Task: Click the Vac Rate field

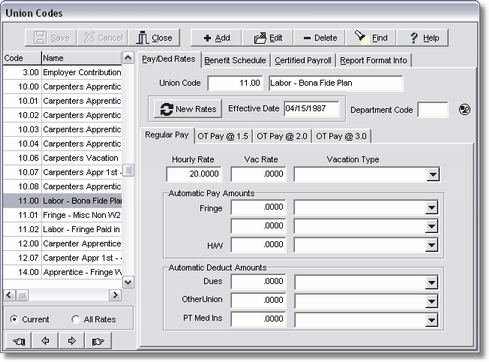Action: pyautogui.click(x=258, y=174)
